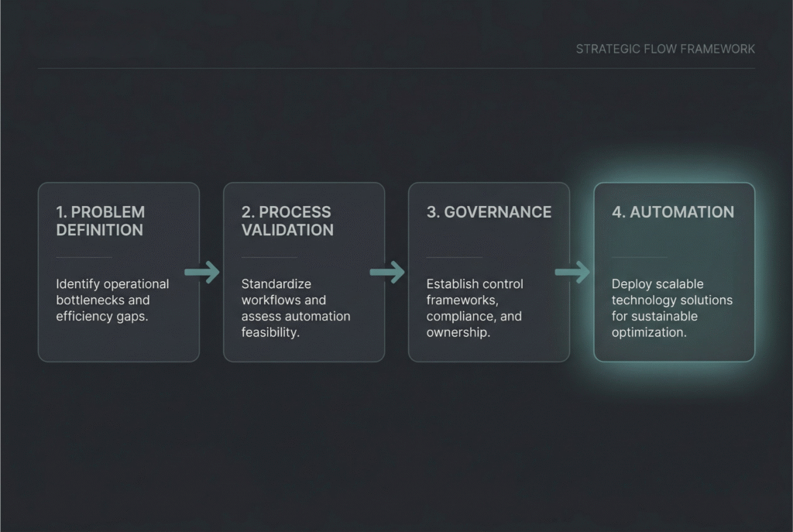Click the Process Validation heading text
The height and width of the screenshot is (532, 793).
pyautogui.click(x=287, y=221)
